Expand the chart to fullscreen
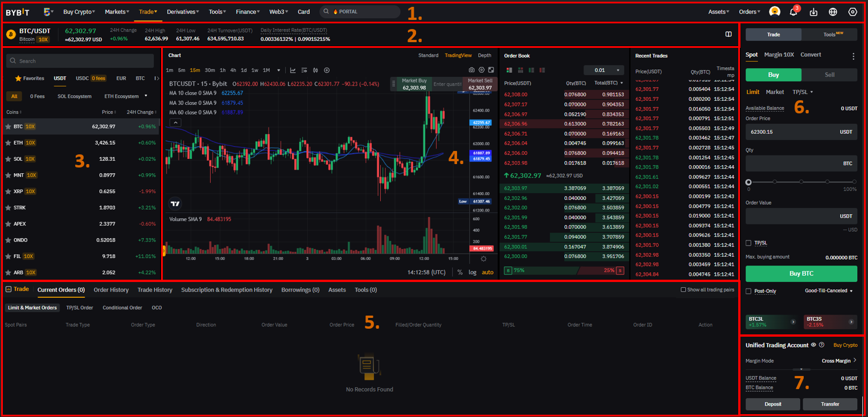 [x=491, y=70]
